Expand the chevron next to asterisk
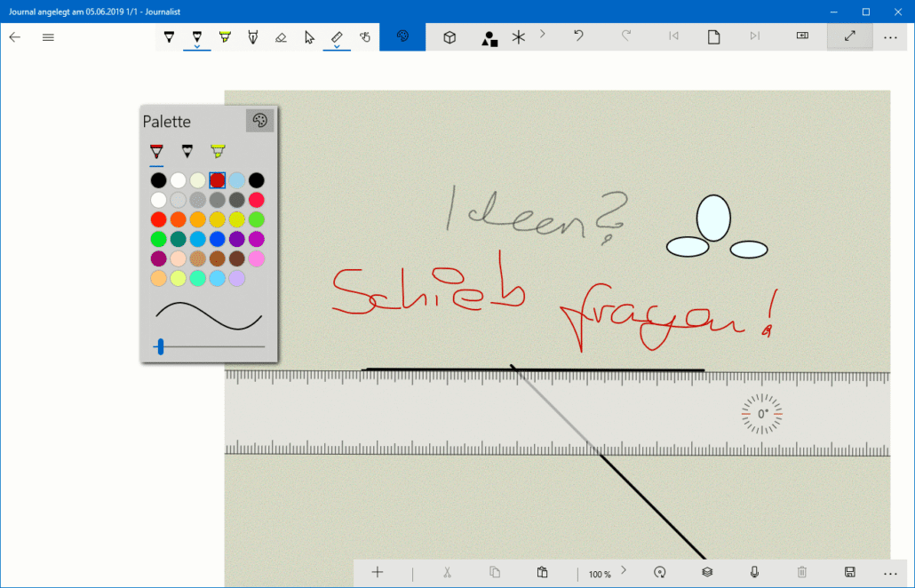This screenshot has height=588, width=915. tap(543, 34)
